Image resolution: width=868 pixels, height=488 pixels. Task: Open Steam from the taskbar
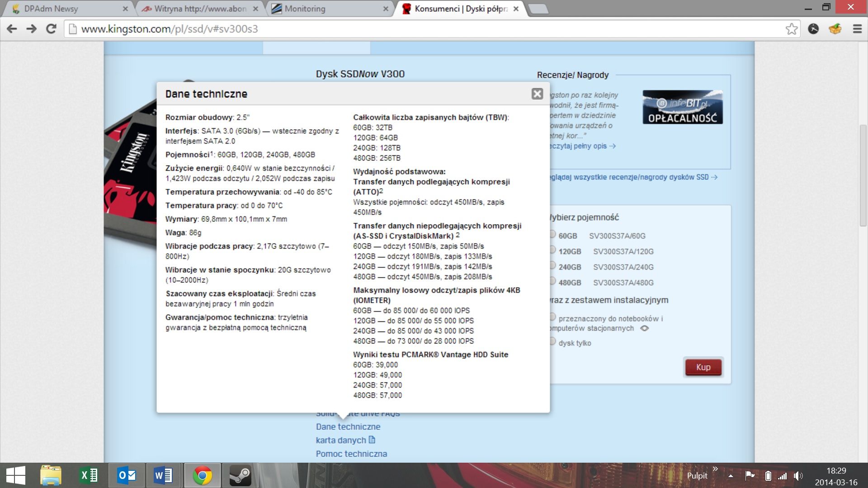pyautogui.click(x=240, y=475)
